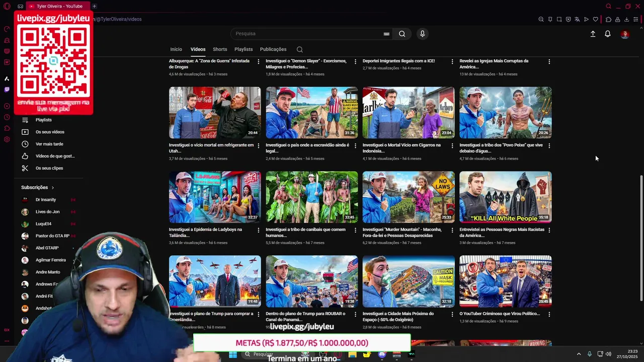Open the options menu for the Albuquerque video
Screen dimensions: 644x362
click(259, 61)
